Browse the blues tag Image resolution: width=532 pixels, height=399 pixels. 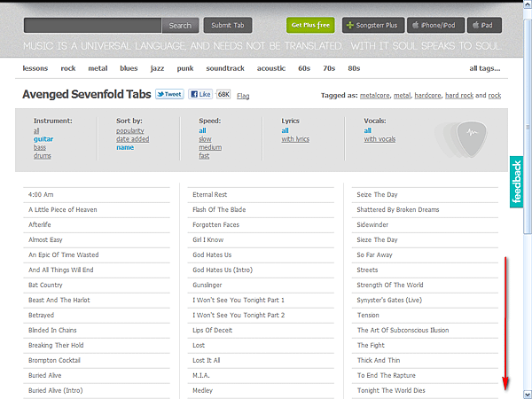(x=129, y=68)
